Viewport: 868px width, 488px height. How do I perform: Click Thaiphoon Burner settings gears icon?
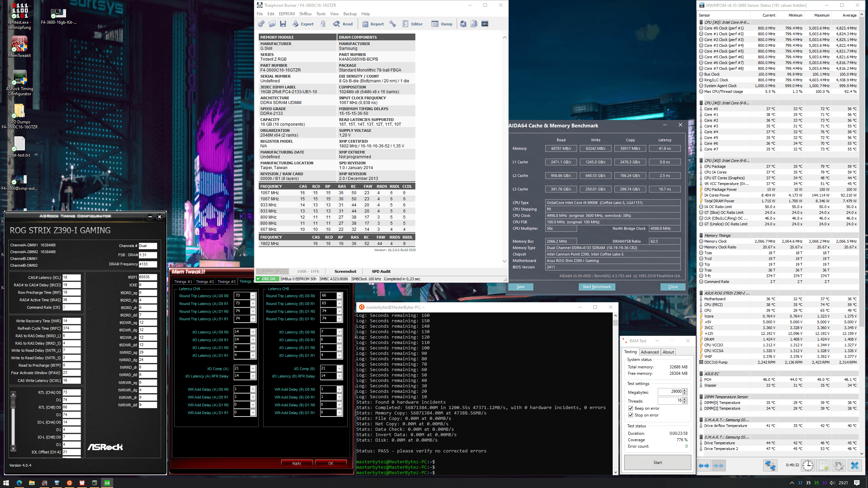(x=261, y=24)
